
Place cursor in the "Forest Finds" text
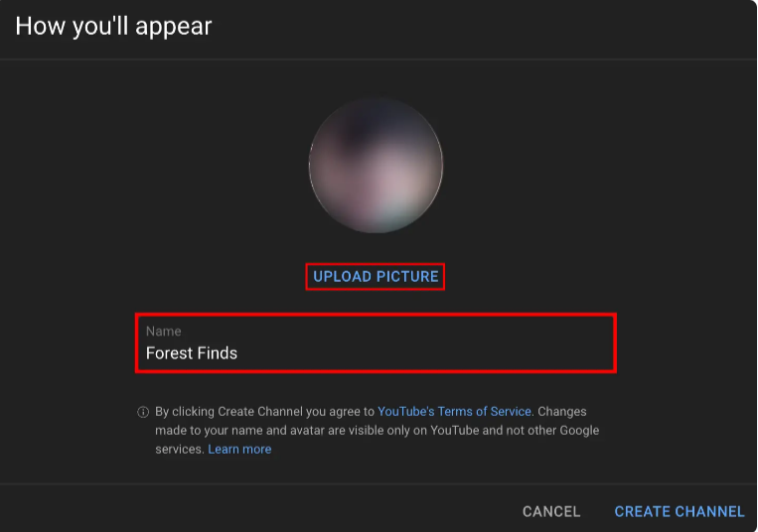(x=192, y=353)
